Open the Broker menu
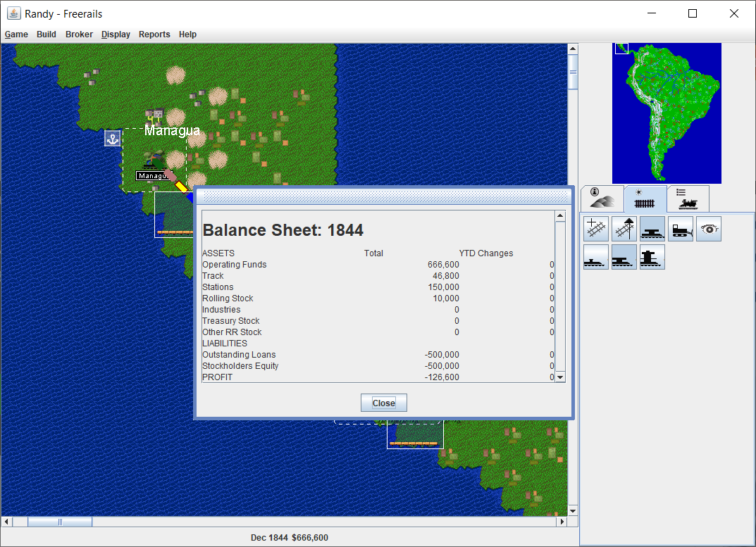The width and height of the screenshot is (756, 547). 79,34
